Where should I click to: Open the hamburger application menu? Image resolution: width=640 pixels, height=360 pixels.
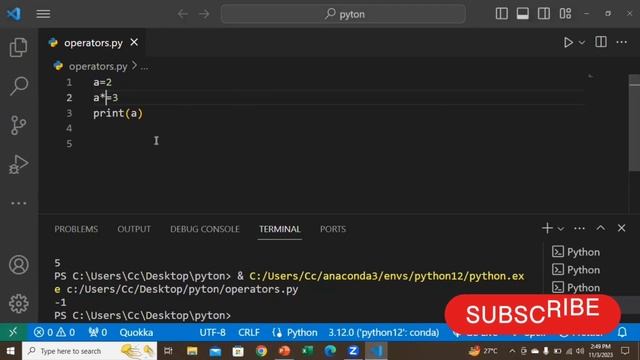click(43, 14)
